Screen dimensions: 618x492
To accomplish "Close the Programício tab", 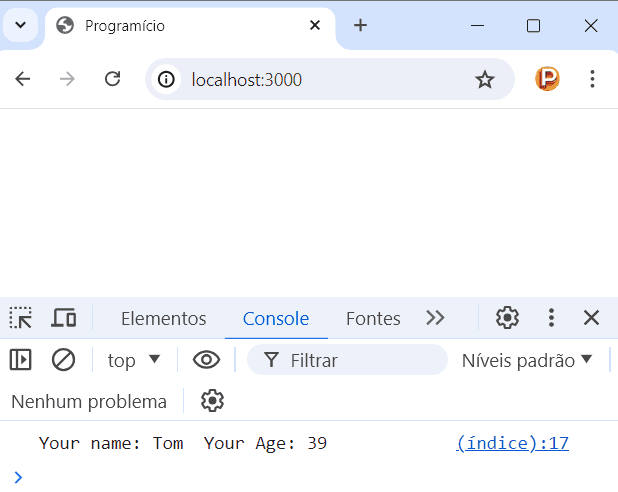I will [x=315, y=26].
